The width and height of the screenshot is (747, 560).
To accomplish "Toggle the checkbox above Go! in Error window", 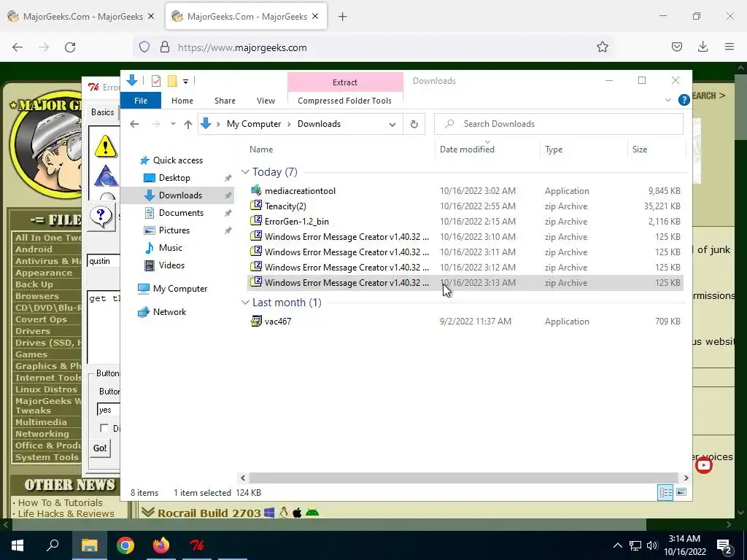I will click(x=104, y=428).
